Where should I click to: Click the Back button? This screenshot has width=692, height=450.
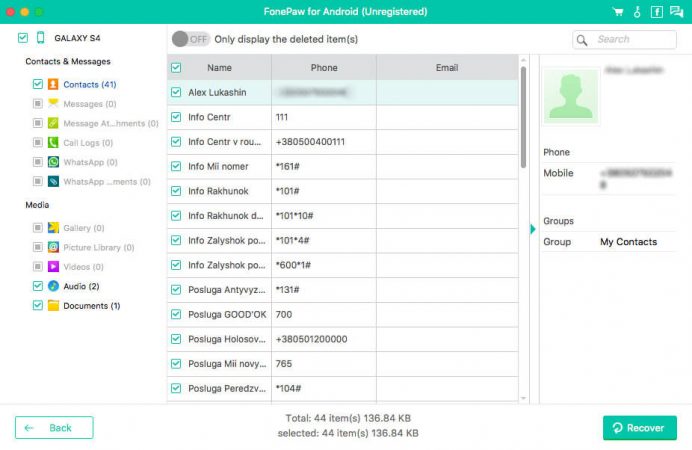coord(54,428)
